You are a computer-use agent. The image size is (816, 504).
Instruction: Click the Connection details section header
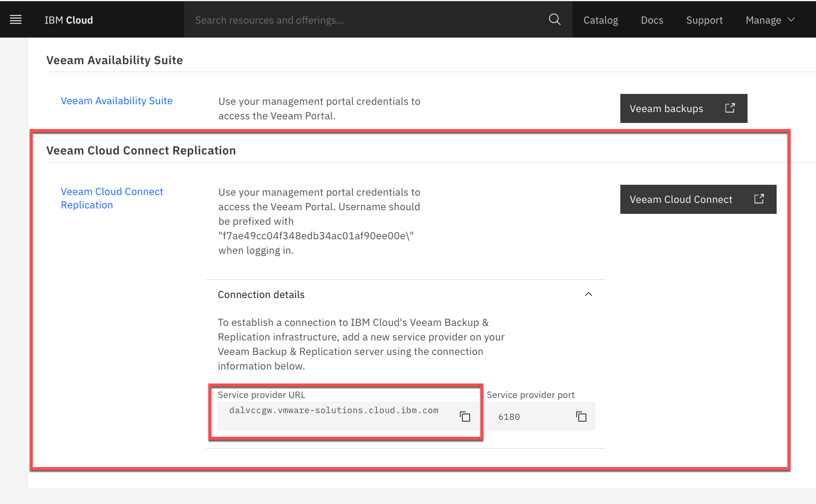coord(261,294)
